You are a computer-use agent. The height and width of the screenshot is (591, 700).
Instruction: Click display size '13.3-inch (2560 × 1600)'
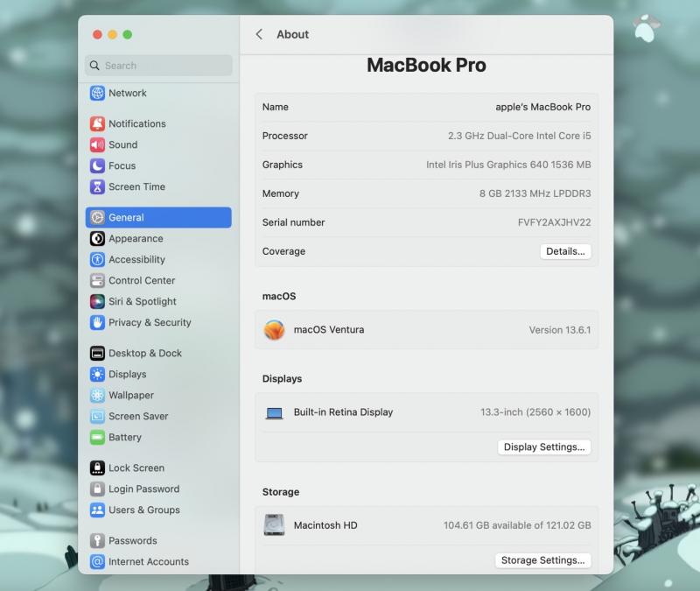point(535,412)
